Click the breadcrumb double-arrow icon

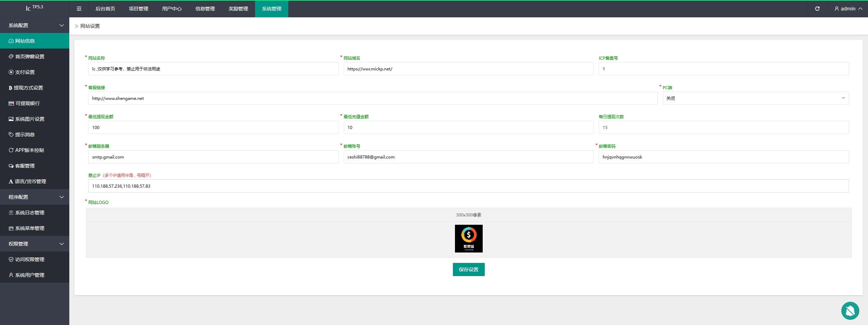click(x=77, y=26)
